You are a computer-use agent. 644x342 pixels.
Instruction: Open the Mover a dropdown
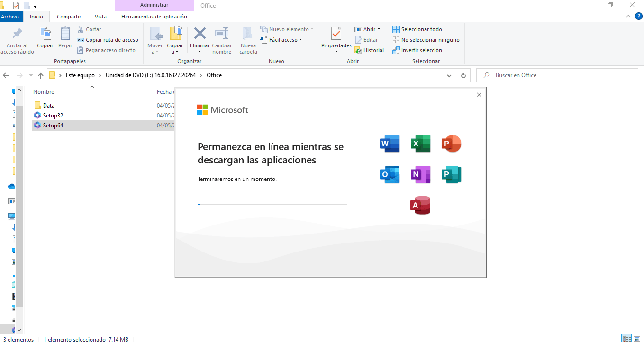coord(155,40)
